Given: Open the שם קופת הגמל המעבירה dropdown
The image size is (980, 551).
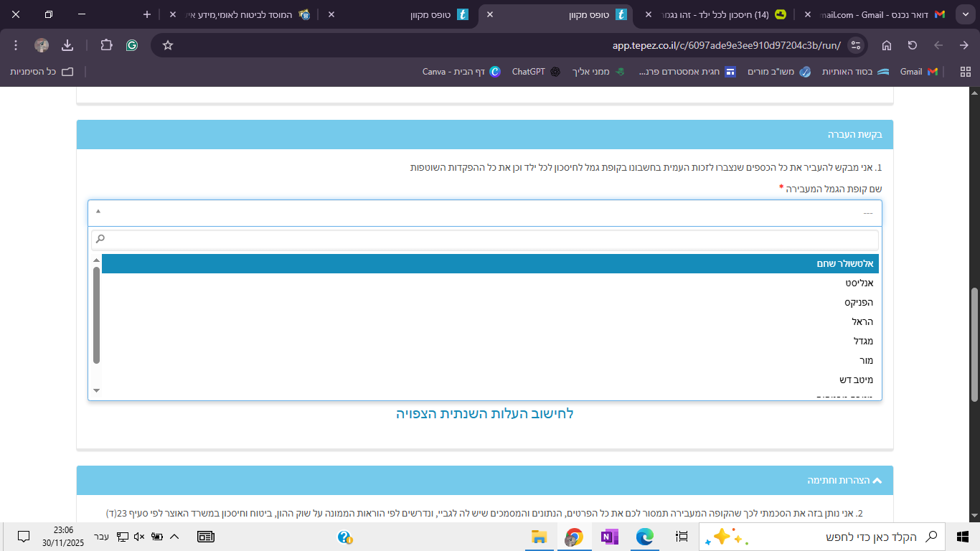Looking at the screenshot, I should 485,213.
